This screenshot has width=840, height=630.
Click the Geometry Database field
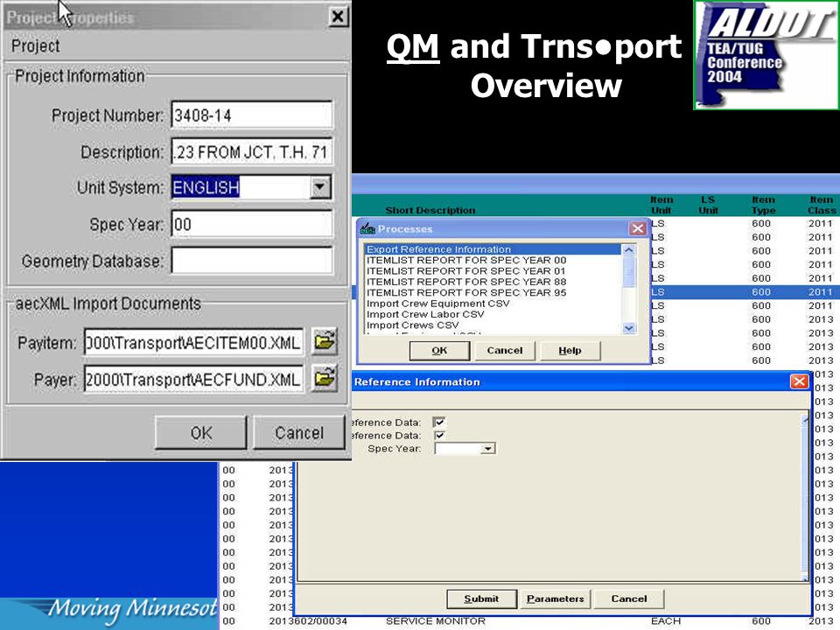[x=252, y=261]
